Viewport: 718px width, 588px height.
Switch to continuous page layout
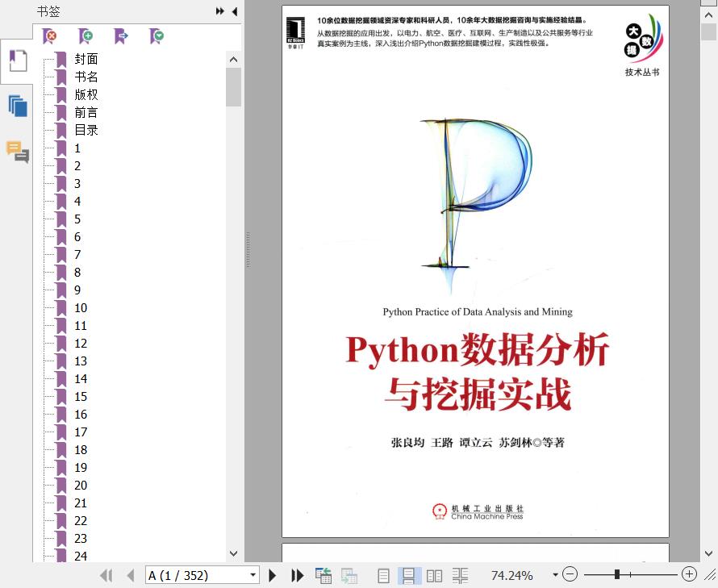pyautogui.click(x=408, y=575)
